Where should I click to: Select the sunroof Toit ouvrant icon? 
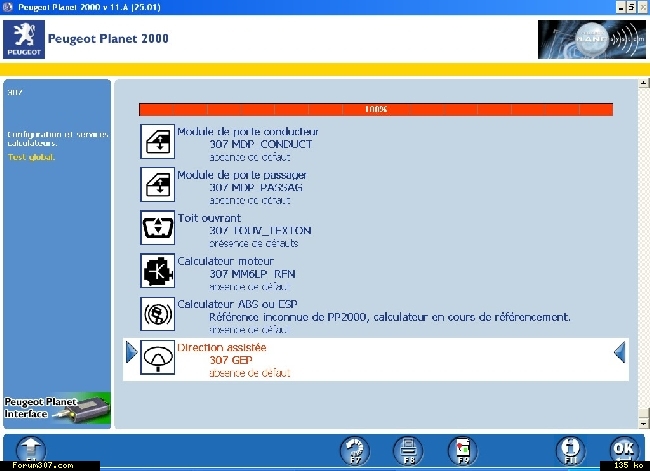pos(157,228)
